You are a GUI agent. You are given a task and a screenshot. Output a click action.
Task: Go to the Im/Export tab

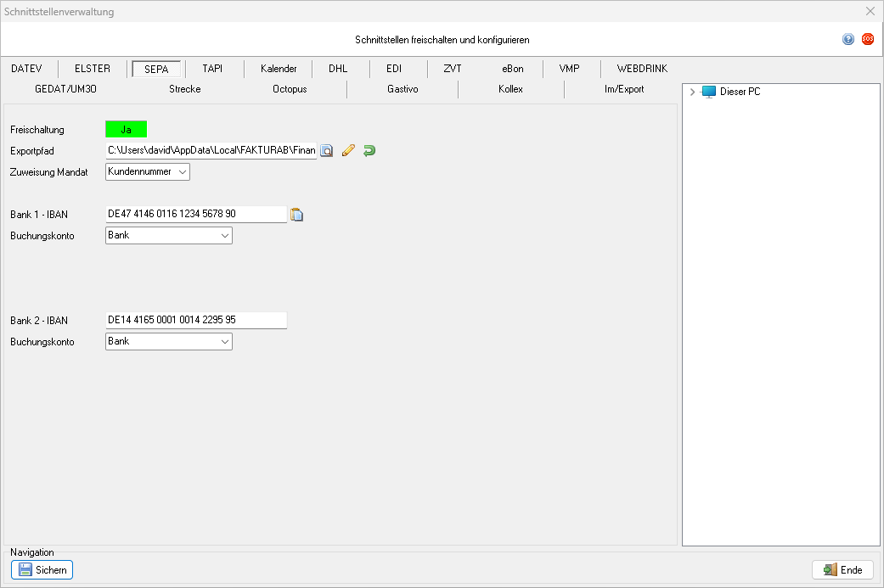tap(623, 89)
